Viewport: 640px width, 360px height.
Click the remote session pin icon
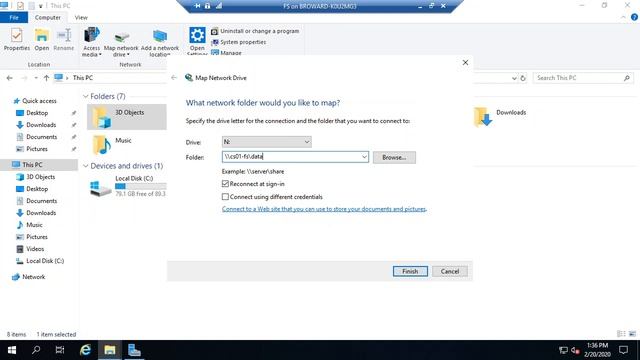(197, 6)
